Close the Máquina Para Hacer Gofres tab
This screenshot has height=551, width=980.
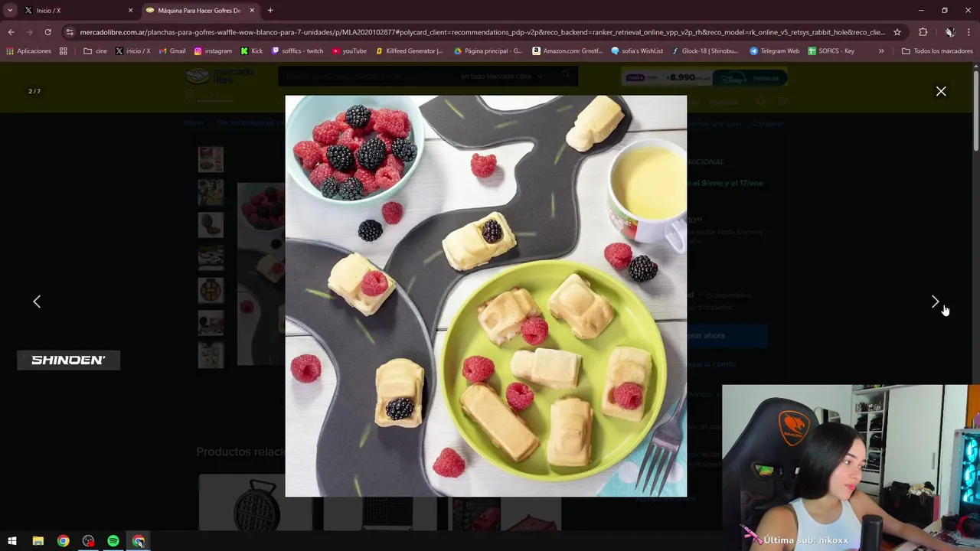point(252,11)
